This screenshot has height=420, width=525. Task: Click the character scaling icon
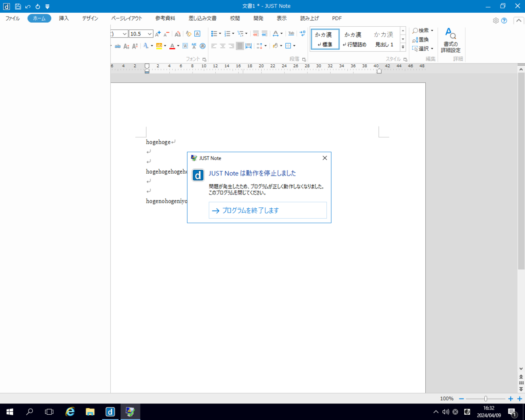[276, 34]
